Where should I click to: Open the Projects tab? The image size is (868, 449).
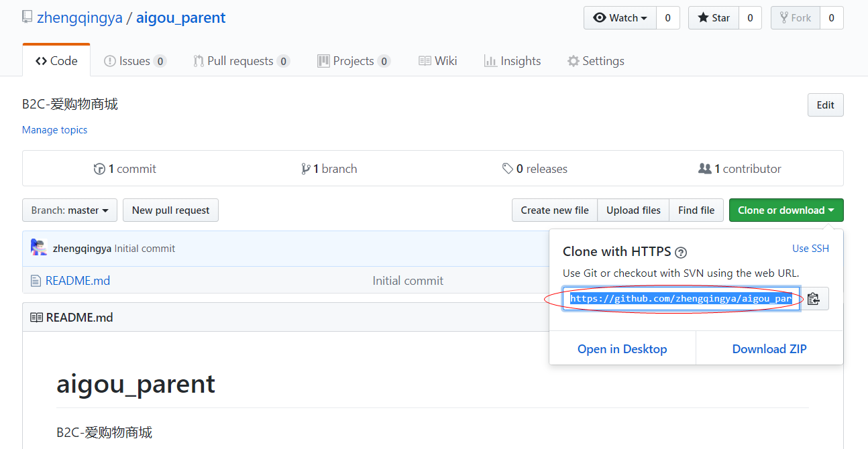354,61
